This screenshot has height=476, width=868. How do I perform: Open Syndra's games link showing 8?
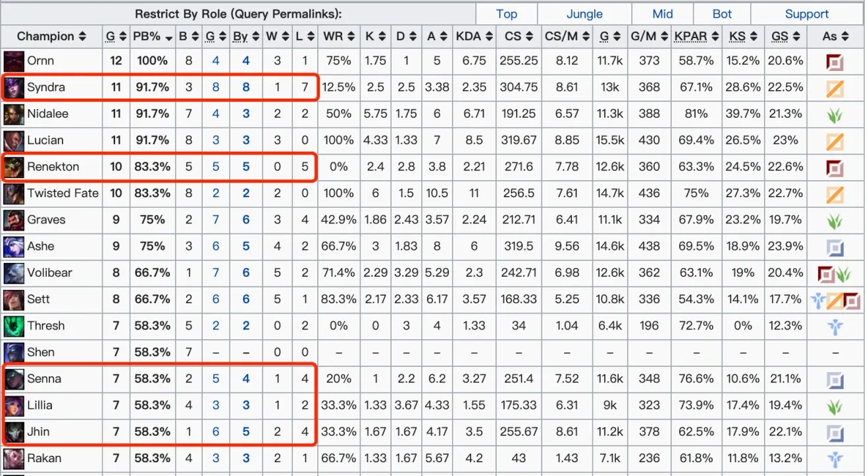[x=216, y=87]
